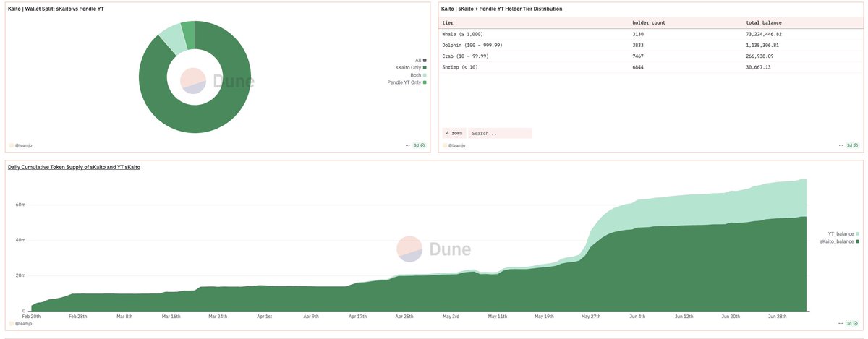Click the @teamjo author link under the area chart

point(22,324)
